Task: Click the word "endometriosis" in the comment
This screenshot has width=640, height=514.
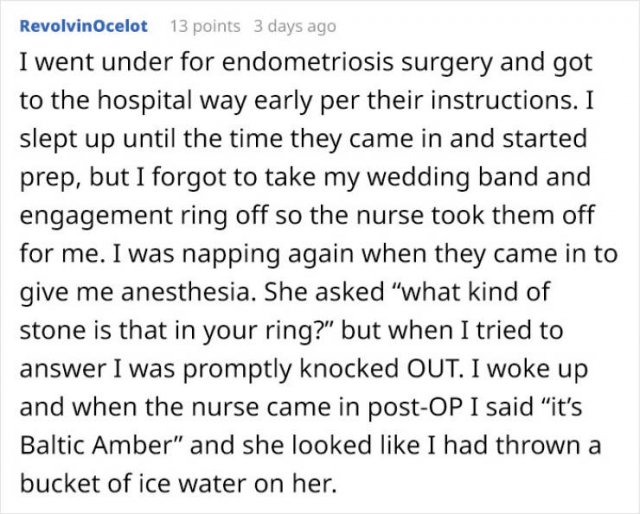Action: pos(308,62)
